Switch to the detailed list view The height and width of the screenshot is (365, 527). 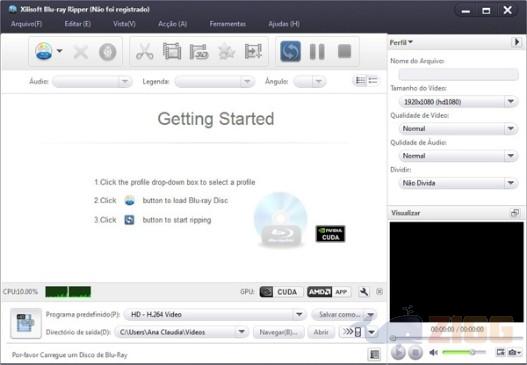coord(360,81)
